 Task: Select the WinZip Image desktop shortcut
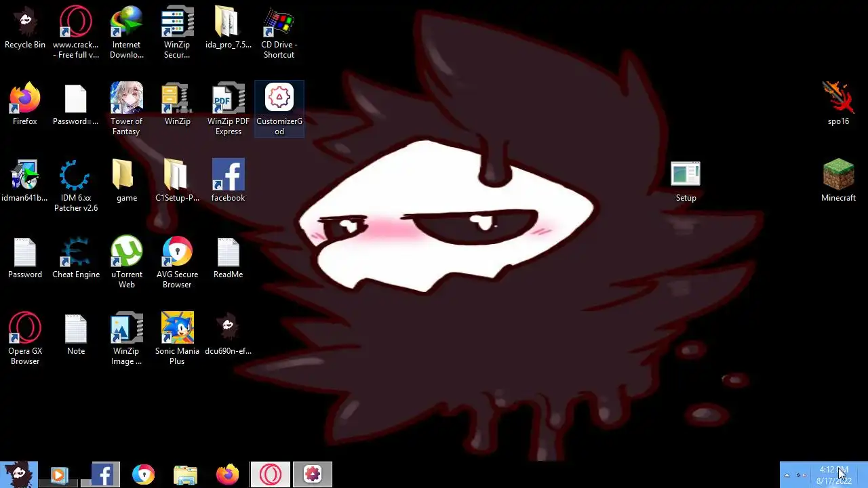click(127, 338)
